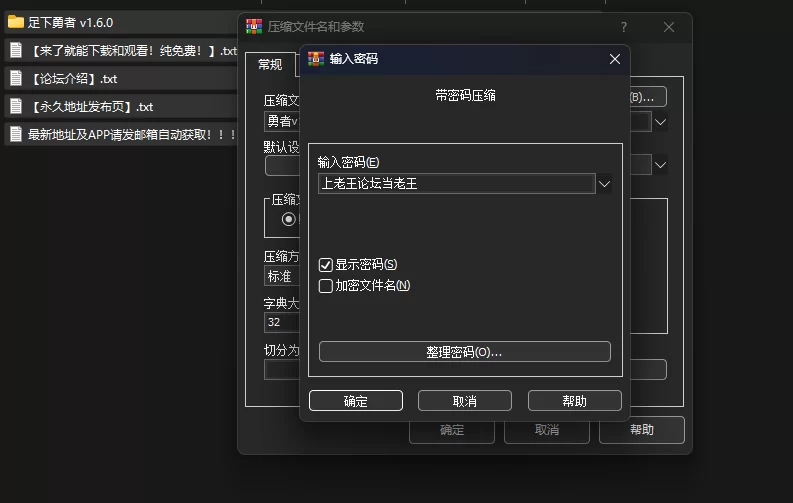Enable the 加密文件名 checkbox
The width and height of the screenshot is (793, 503).
point(326,286)
